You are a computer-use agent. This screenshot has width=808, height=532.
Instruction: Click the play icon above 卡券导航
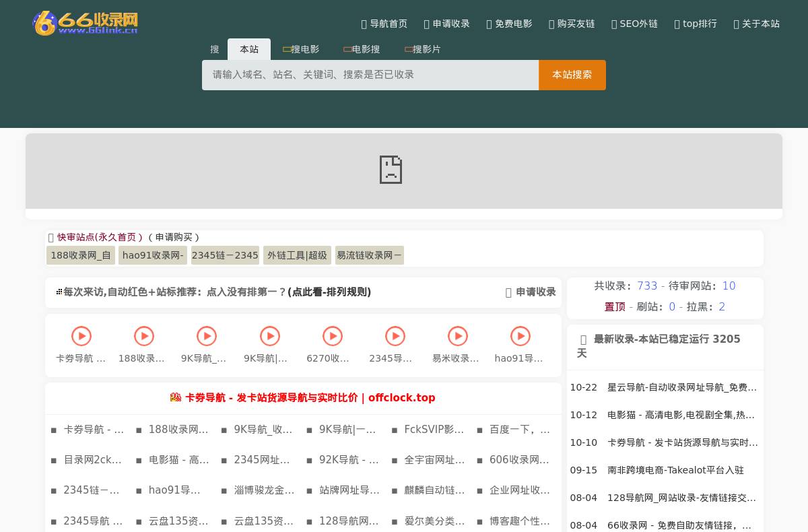pos(81,336)
